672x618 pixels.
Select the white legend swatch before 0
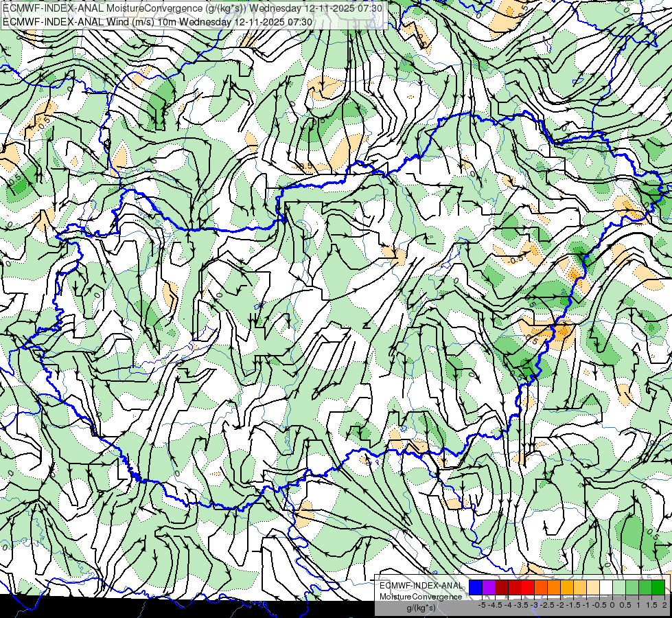pos(606,587)
